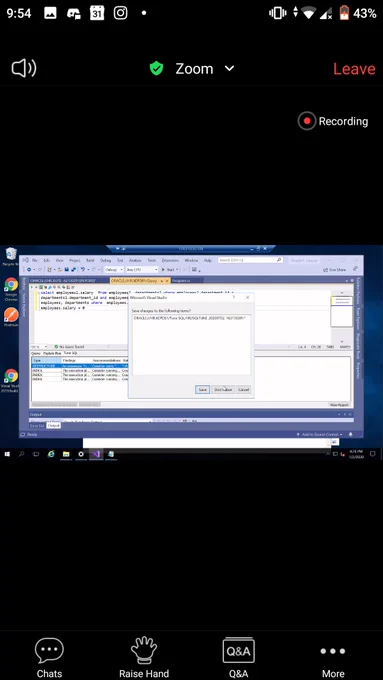Switch to the Error List tab
Image resolution: width=383 pixels, height=680 pixels.
(37, 425)
